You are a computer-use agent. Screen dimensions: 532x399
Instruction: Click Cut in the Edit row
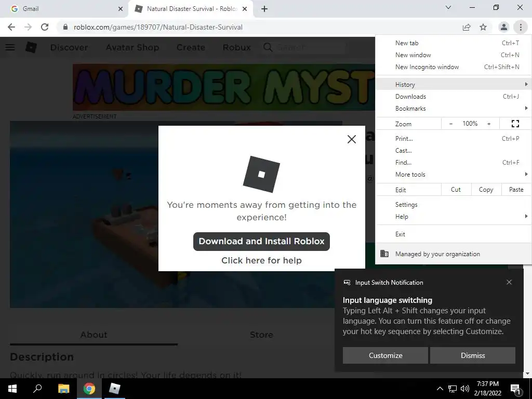coord(456,190)
